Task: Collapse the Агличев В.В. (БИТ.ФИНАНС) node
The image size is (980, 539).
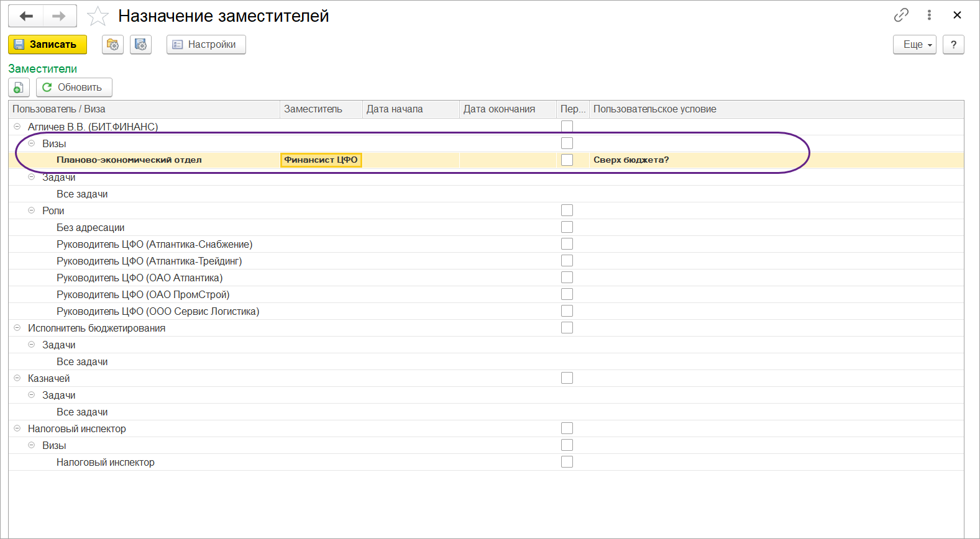Action: coord(17,127)
